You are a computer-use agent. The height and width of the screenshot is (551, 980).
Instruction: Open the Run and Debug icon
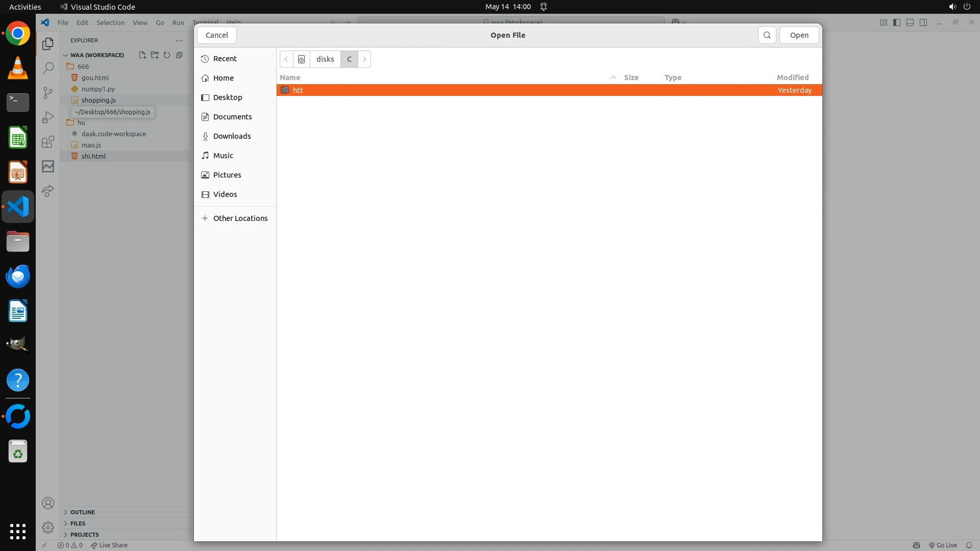(x=48, y=117)
